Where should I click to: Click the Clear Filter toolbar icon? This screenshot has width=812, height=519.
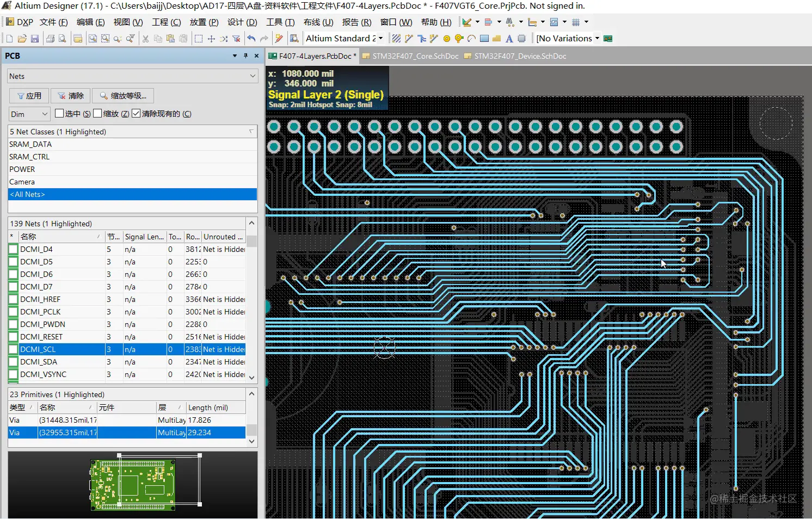(x=236, y=39)
